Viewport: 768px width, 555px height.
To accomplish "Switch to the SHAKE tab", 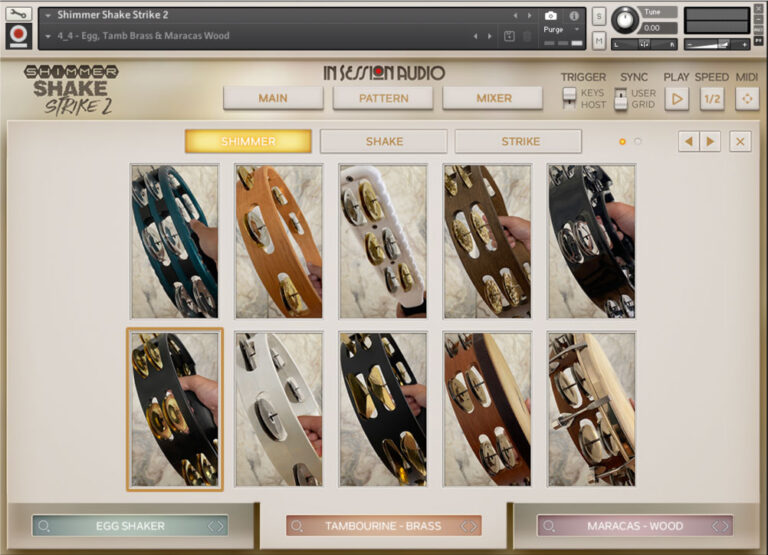I will (384, 142).
